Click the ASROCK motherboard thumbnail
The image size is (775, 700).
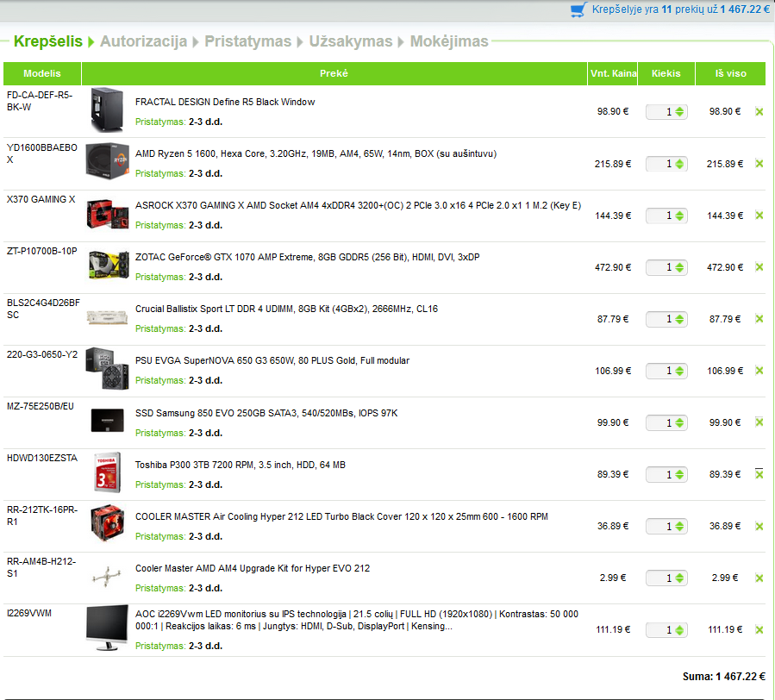click(x=107, y=214)
